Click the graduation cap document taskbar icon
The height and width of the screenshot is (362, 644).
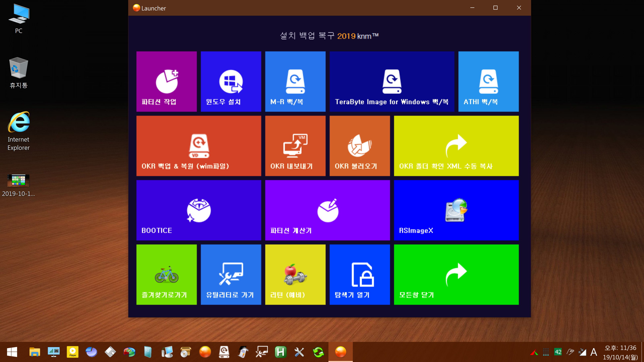[243, 352]
